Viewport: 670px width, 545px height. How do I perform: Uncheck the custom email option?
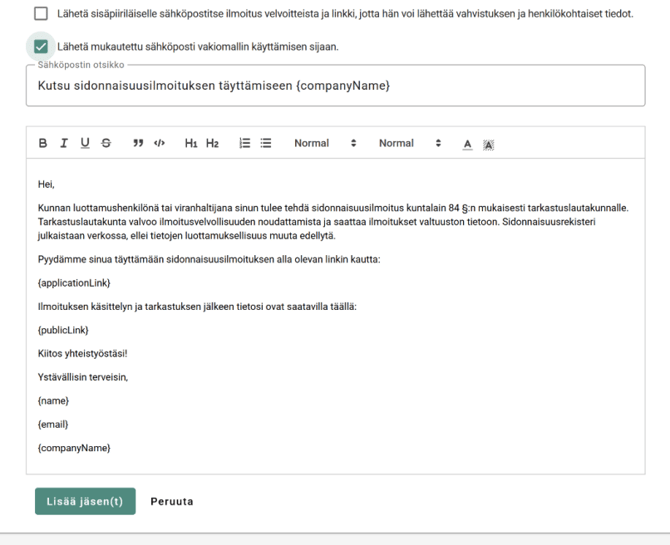41,46
